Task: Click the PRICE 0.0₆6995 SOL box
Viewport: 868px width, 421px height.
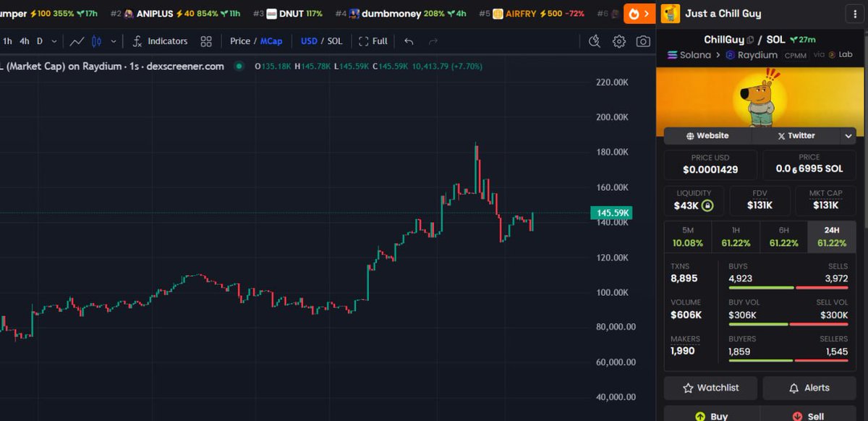Action: (x=809, y=164)
